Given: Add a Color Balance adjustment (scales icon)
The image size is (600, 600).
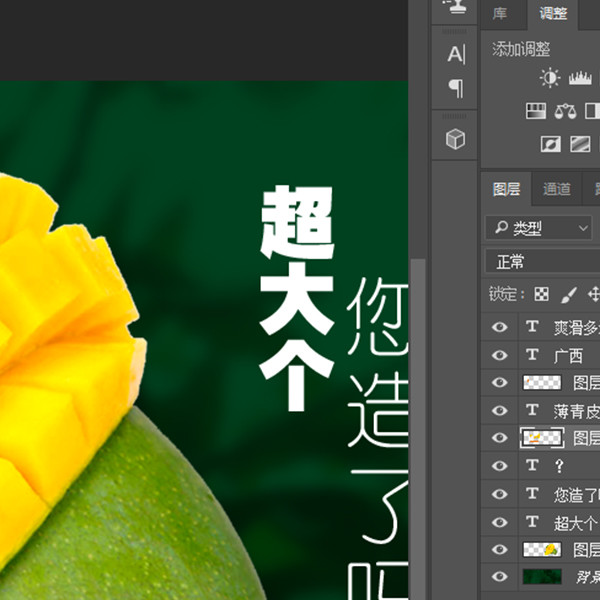Looking at the screenshot, I should coord(565,111).
